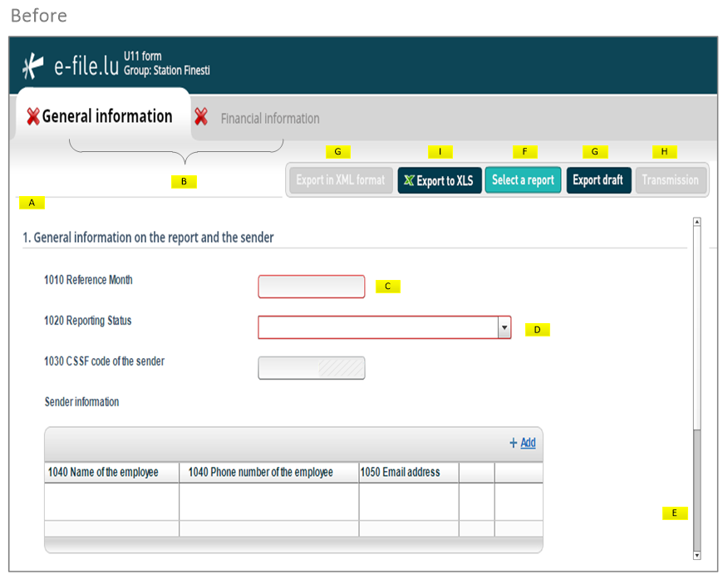Click the 1010 Reference Month label

[88, 280]
